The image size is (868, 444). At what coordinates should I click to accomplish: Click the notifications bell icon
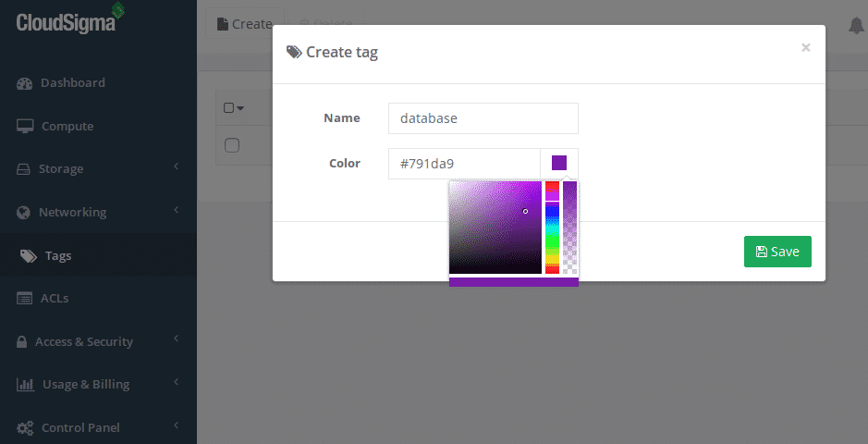(856, 25)
